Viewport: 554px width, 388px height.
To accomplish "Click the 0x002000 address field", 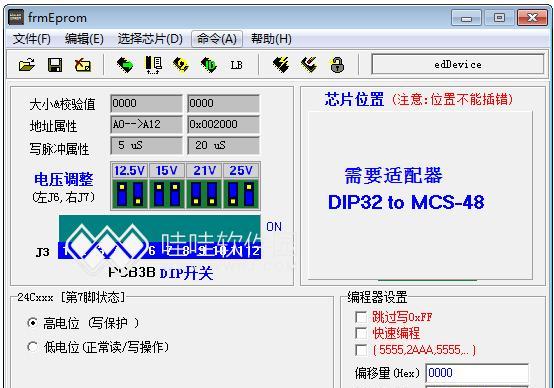I will point(223,124).
